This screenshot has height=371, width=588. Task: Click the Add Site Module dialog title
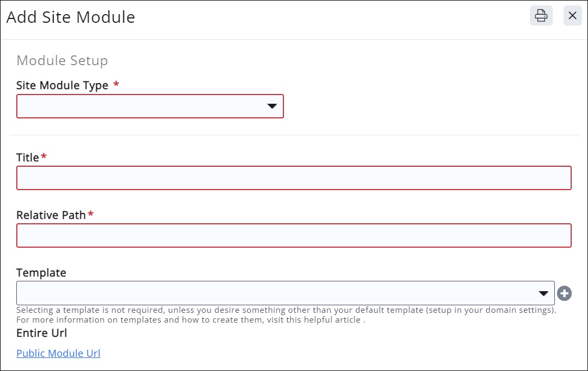71,17
